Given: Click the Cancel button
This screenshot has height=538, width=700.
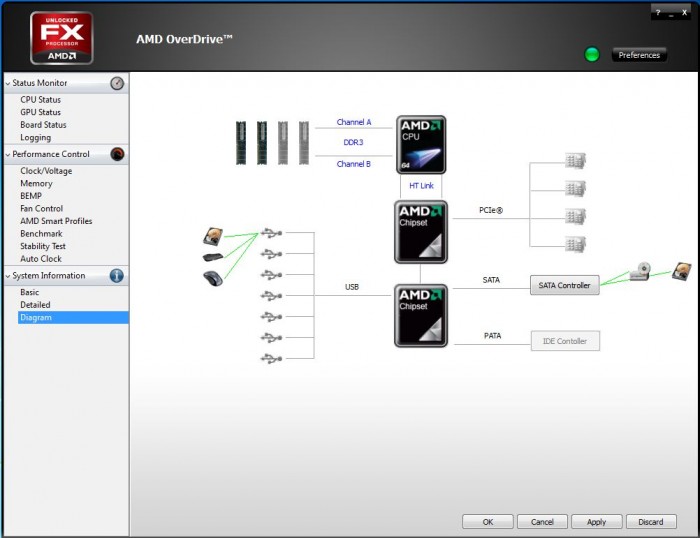Looking at the screenshot, I should tap(542, 521).
